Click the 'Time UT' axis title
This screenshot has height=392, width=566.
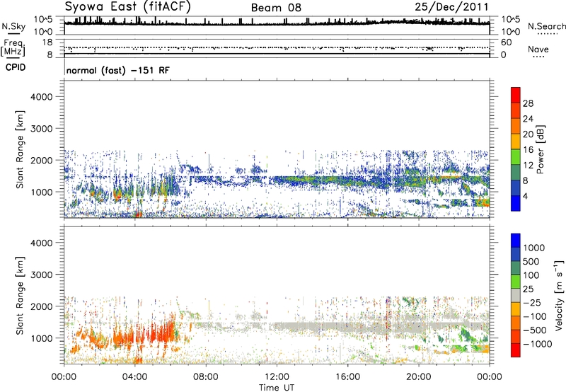pos(277,388)
